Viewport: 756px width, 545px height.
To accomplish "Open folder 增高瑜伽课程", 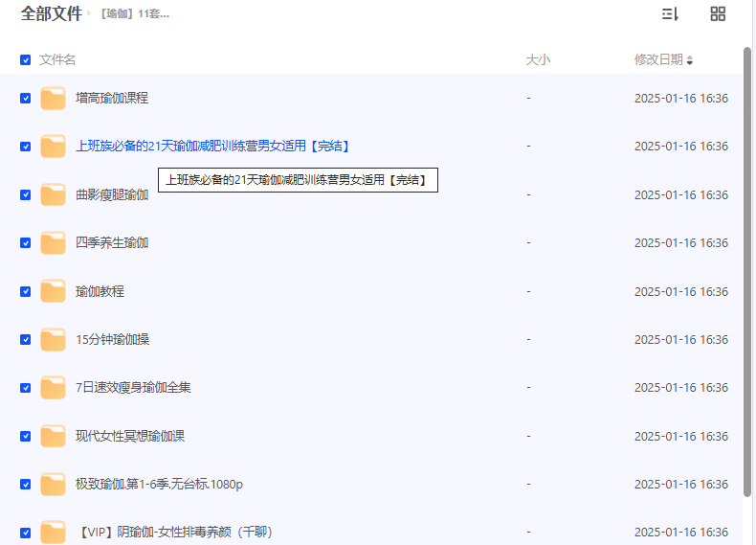I will coord(112,99).
